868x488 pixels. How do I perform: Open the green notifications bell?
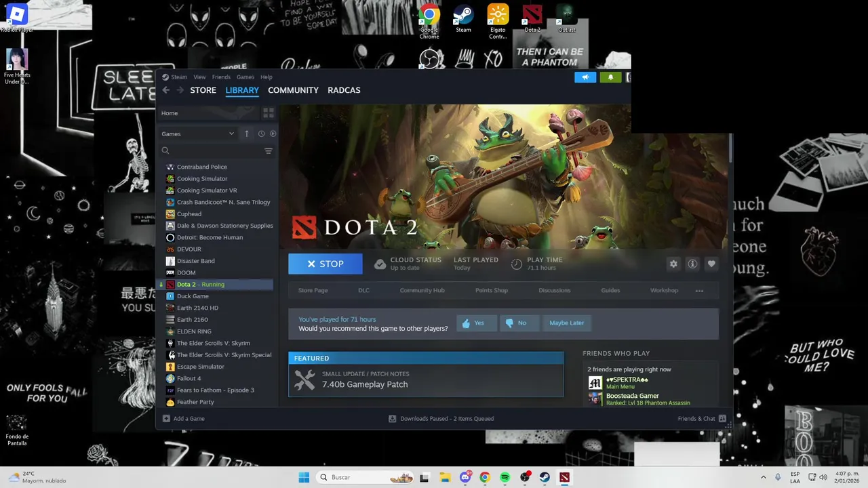coord(610,77)
